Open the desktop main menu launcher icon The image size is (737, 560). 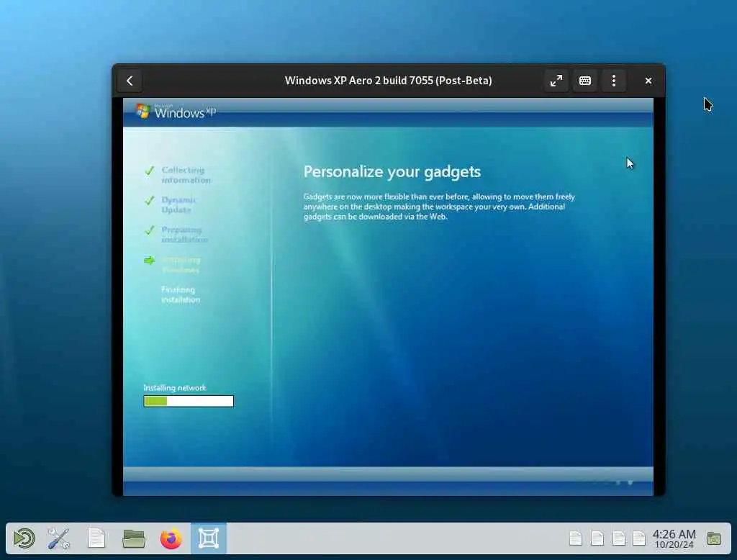tap(24, 538)
